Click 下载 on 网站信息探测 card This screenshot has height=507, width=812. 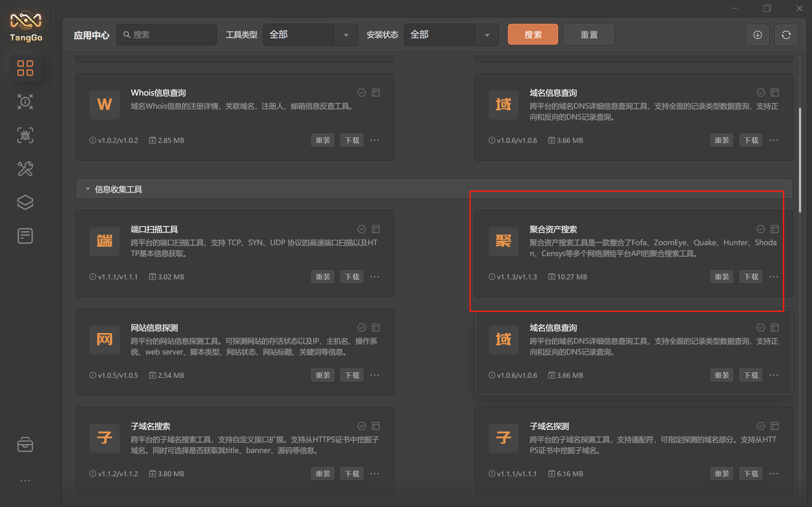(352, 375)
